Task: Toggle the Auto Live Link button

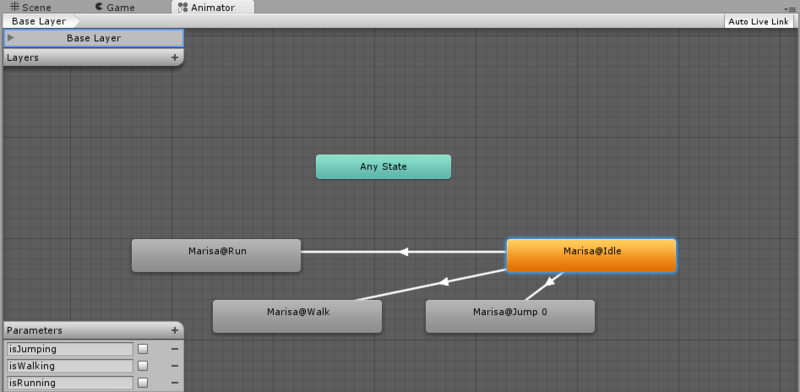Action: 759,21
